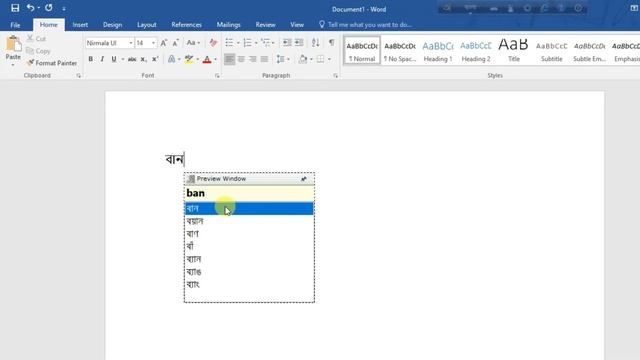Apply the Subtle Emphasis style
640x360 pixels.
coord(589,50)
